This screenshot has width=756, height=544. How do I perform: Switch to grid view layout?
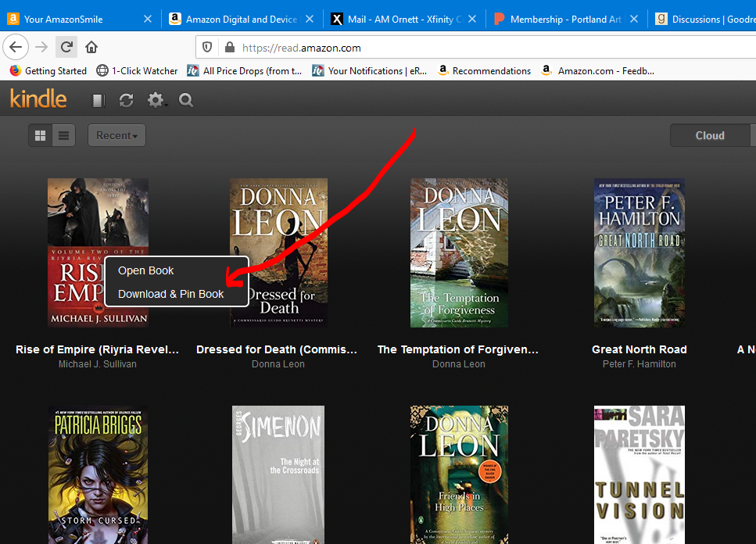point(40,136)
